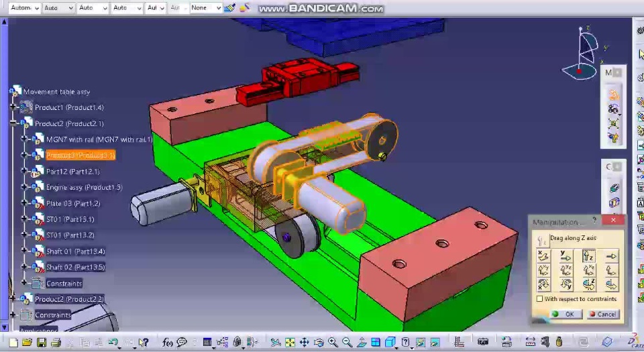Select Shaft 02 (Part13.5) in tree
The image size is (644, 352).
(76, 267)
